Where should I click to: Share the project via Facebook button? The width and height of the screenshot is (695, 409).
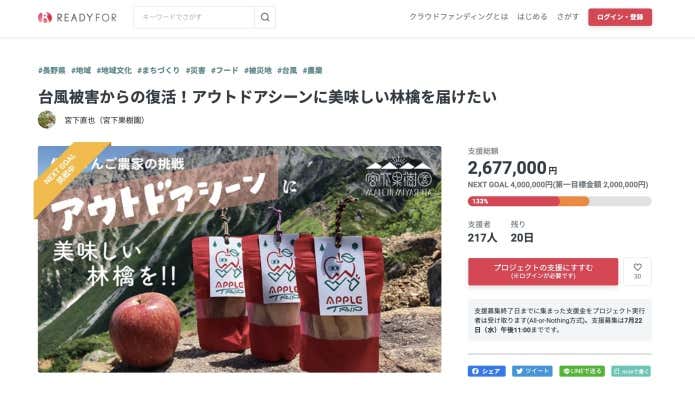pos(487,371)
